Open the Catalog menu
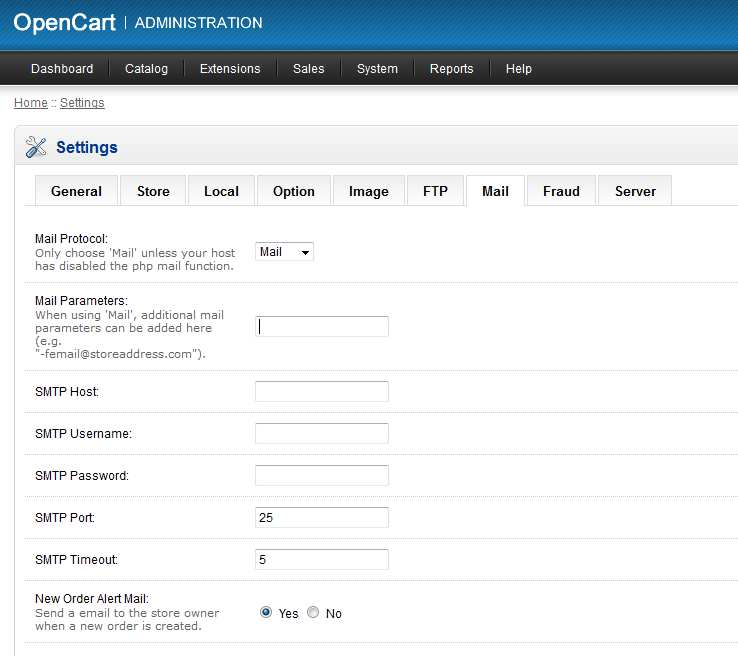Image resolution: width=738 pixels, height=656 pixels. pyautogui.click(x=146, y=69)
